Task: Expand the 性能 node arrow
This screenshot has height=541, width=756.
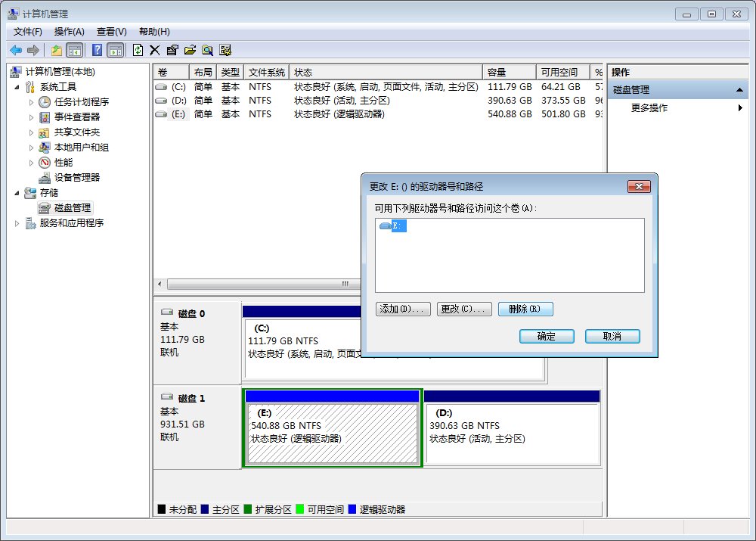Action: click(31, 163)
